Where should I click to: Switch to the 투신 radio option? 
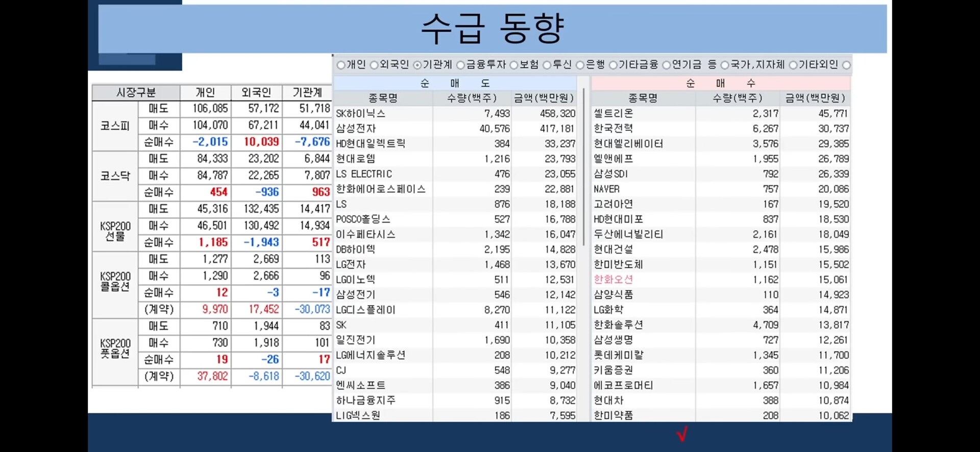(x=547, y=65)
